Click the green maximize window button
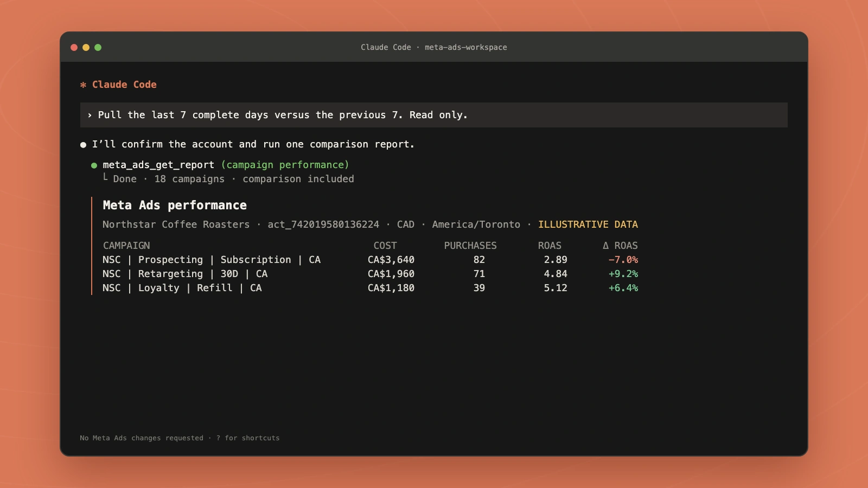 (x=98, y=47)
